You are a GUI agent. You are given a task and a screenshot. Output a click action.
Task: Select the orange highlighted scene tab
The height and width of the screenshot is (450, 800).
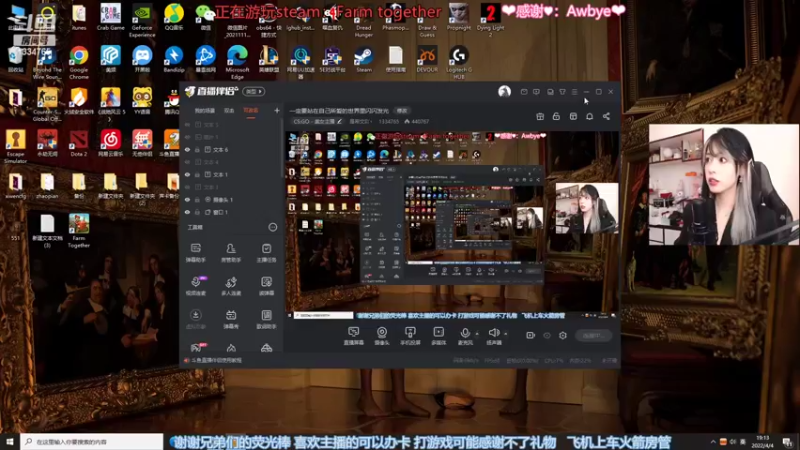pos(251,110)
